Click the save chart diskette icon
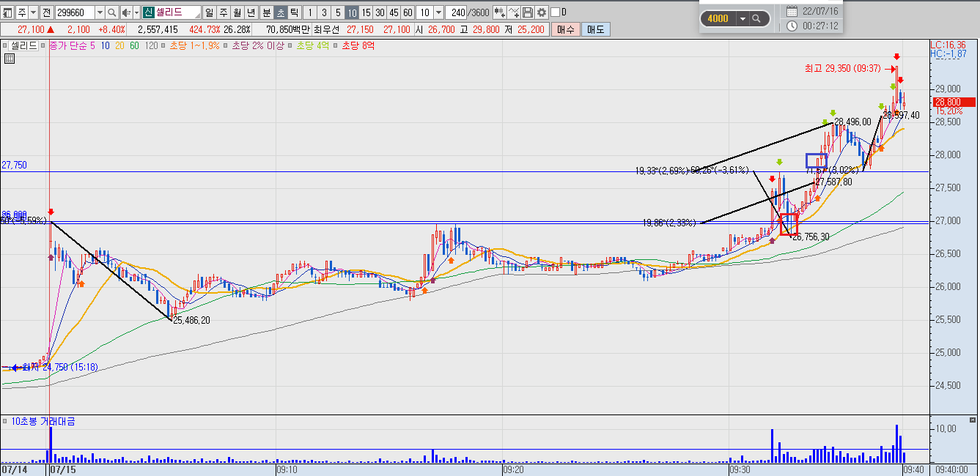 tap(528, 12)
